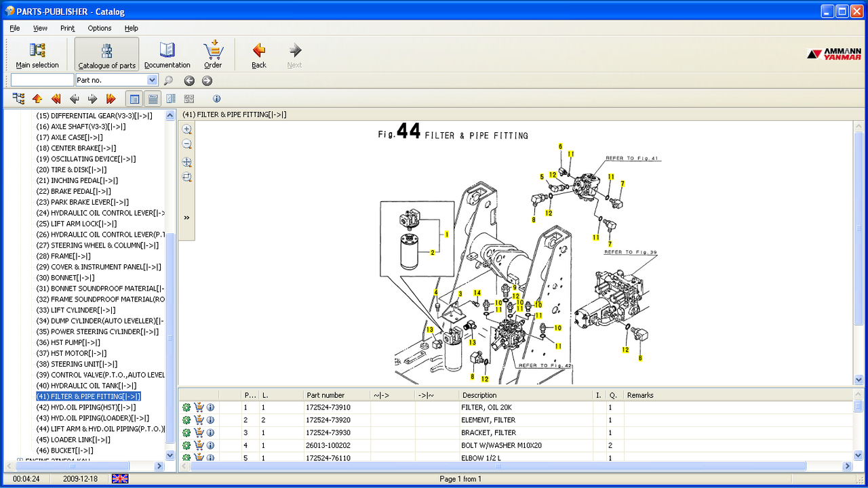The width and height of the screenshot is (868, 488).
Task: Click the search-next round arrow icon
Action: pyautogui.click(x=207, y=81)
